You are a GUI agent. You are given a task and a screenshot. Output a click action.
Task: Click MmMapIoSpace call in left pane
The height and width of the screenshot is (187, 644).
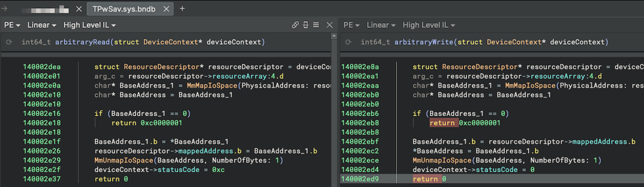click(212, 85)
